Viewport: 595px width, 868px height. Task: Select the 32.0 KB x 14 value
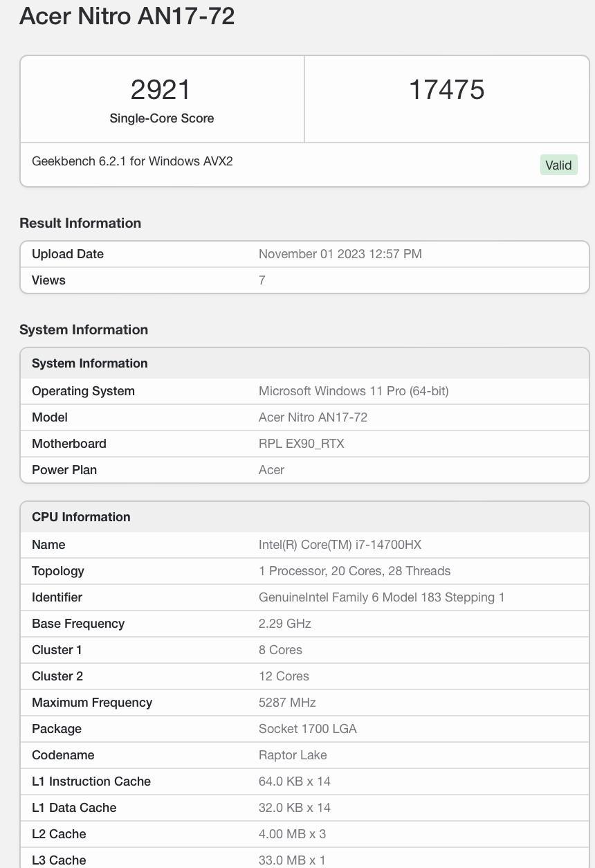click(295, 808)
